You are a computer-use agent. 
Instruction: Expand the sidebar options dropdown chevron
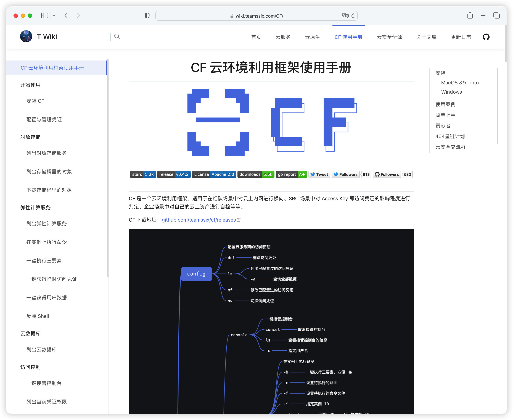point(54,15)
